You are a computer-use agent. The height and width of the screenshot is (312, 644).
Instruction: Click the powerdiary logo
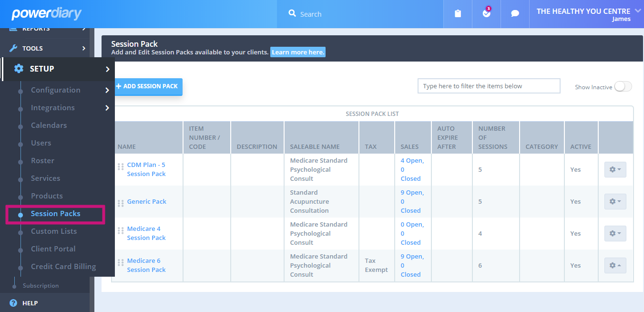coord(46,13)
